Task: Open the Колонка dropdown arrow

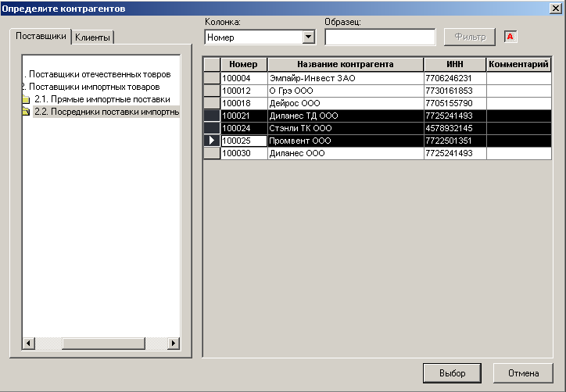Action: [x=309, y=37]
